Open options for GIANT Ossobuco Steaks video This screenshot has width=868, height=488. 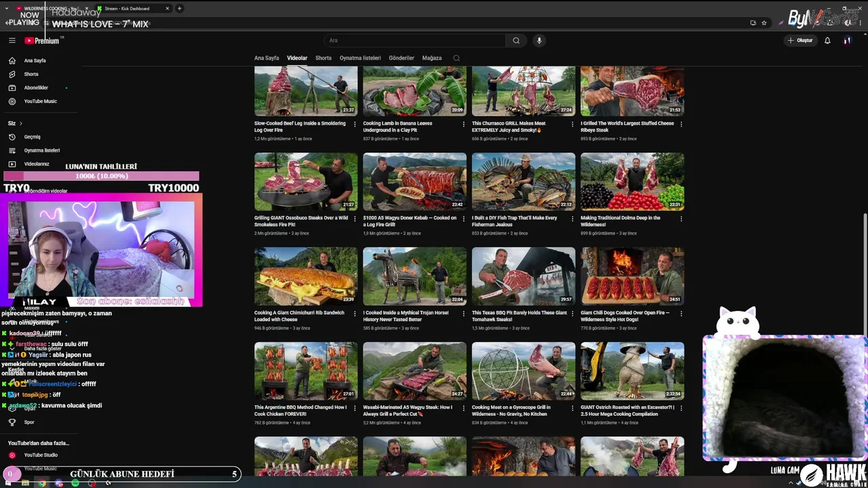coord(355,218)
